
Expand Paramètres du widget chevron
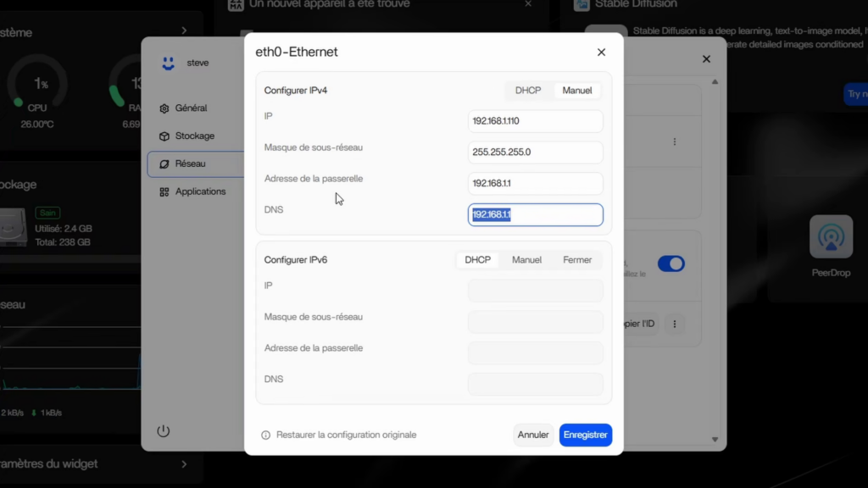184,464
